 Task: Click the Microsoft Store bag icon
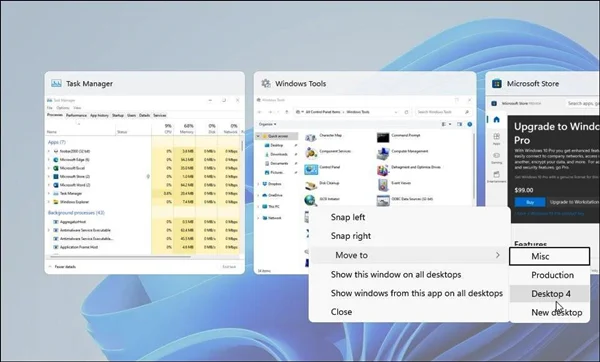pos(497,83)
